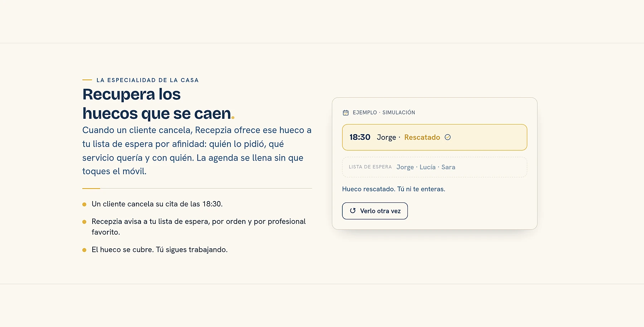Image resolution: width=644 pixels, height=327 pixels.
Task: Click the paragraph starting Cuando un cliente cancela
Action: (x=197, y=151)
